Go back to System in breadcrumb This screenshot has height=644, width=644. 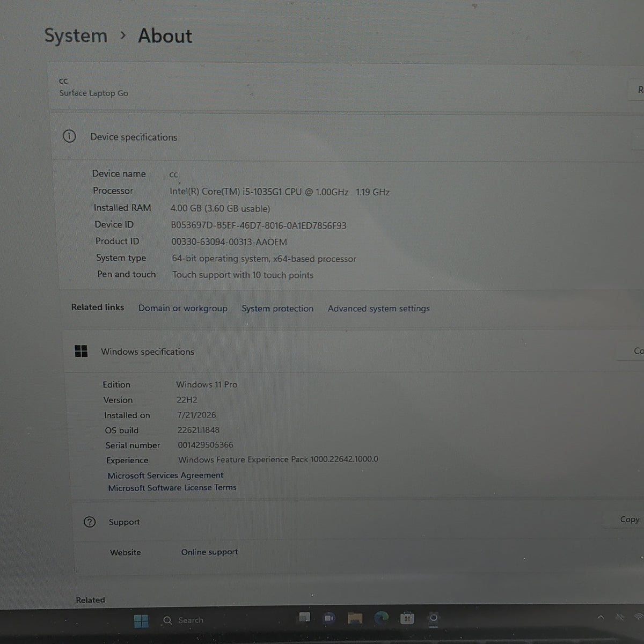76,36
